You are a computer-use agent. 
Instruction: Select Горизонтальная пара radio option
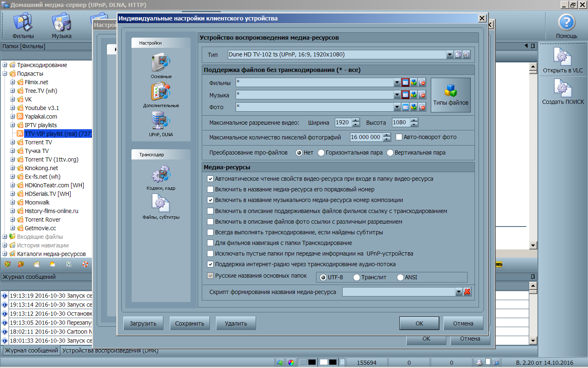(x=321, y=153)
